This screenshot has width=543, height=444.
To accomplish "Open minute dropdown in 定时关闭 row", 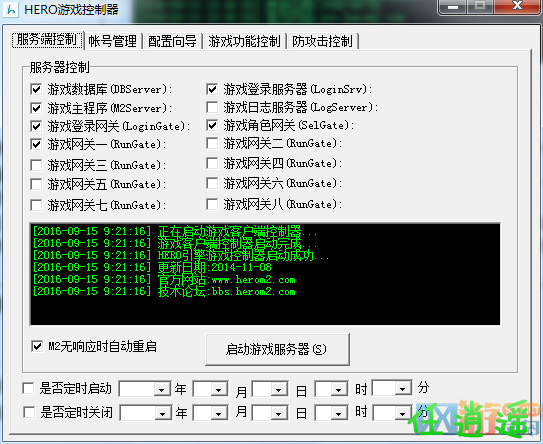I will 402,414.
